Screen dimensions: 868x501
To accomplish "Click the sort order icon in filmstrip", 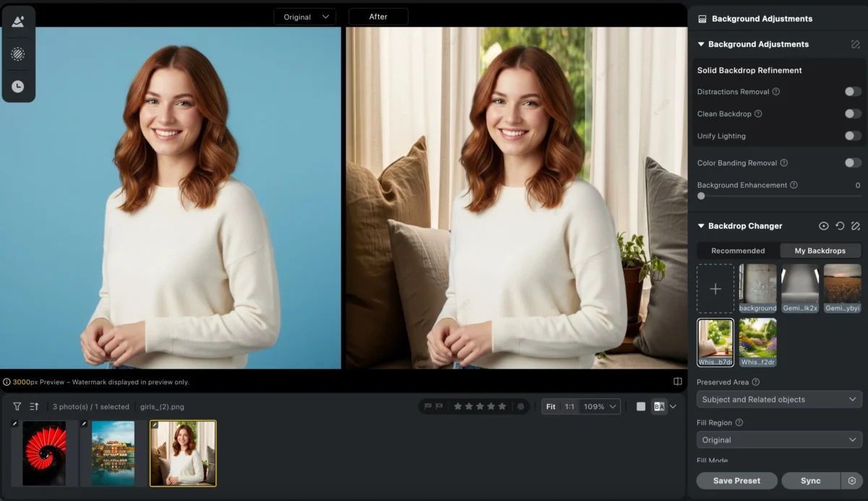I will (x=34, y=407).
